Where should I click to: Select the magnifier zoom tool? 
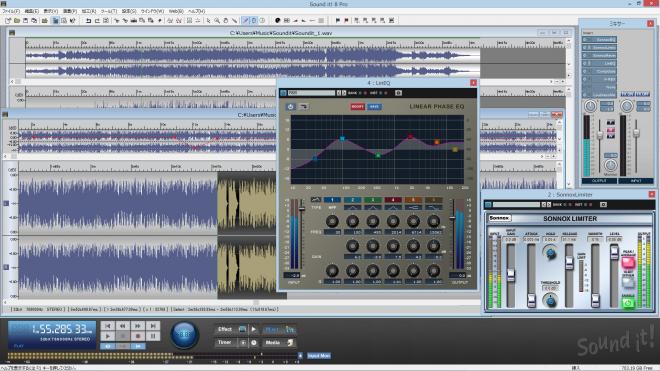217,20
